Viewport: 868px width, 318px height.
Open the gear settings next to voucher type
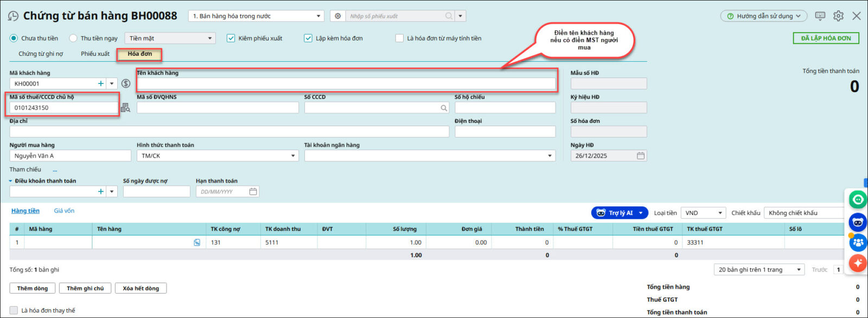pyautogui.click(x=338, y=16)
